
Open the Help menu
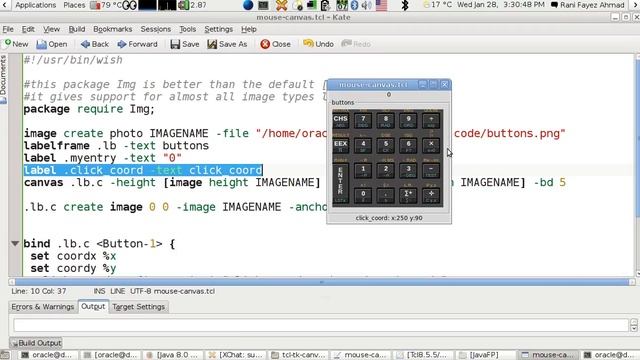pyautogui.click(x=249, y=29)
